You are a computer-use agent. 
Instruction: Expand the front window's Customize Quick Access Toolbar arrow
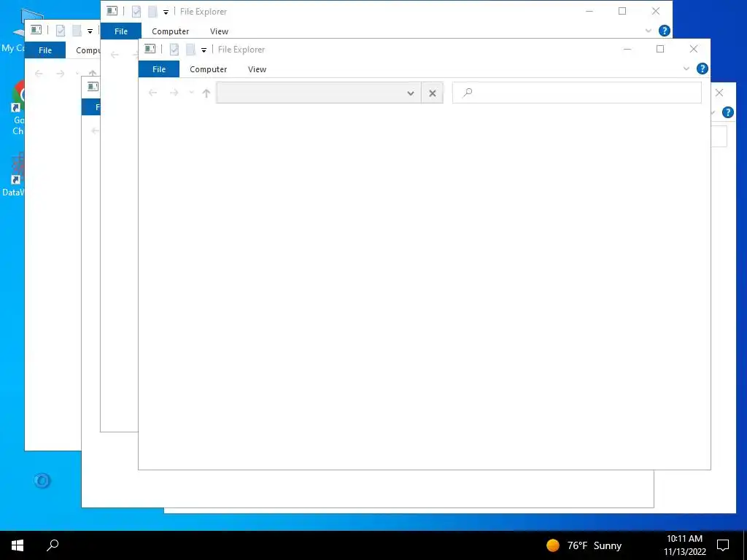pos(204,50)
